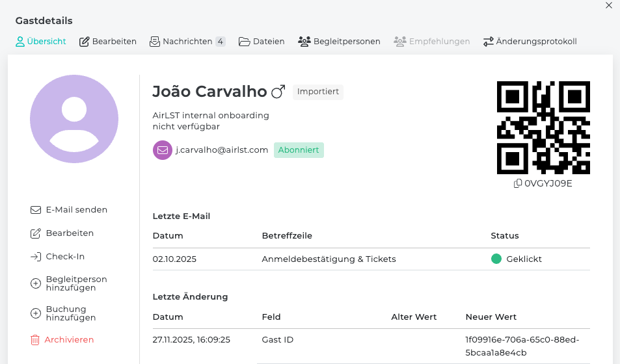Click the male gender symbol icon
The image size is (620, 364).
pos(278,92)
